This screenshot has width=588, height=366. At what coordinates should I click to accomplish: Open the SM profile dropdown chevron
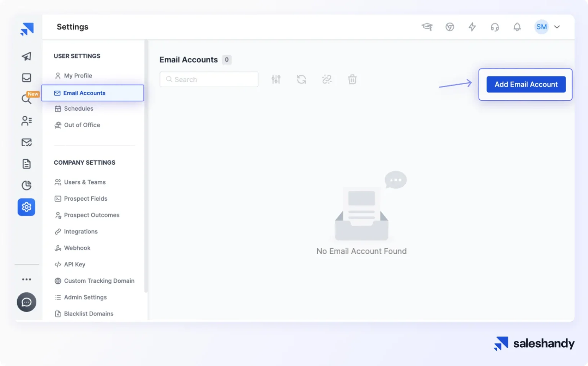[557, 27]
